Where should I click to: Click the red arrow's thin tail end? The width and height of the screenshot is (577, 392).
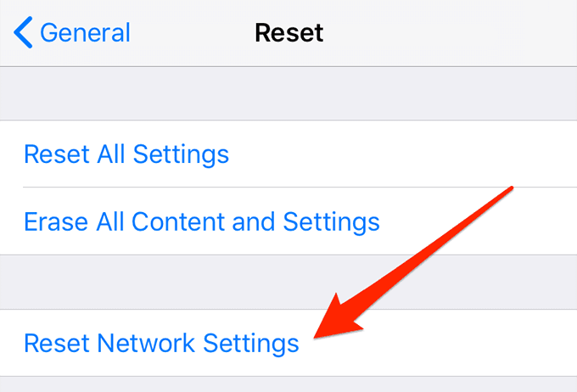[510, 189]
